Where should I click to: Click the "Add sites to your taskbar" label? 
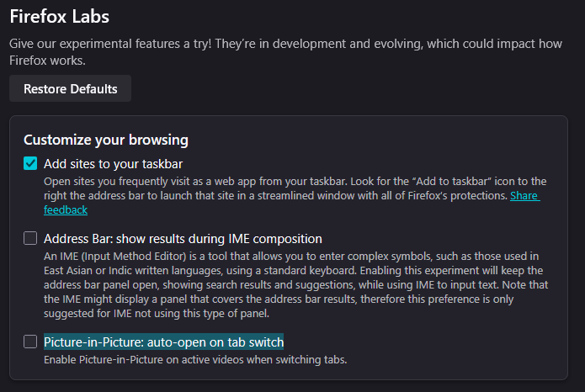(x=113, y=163)
